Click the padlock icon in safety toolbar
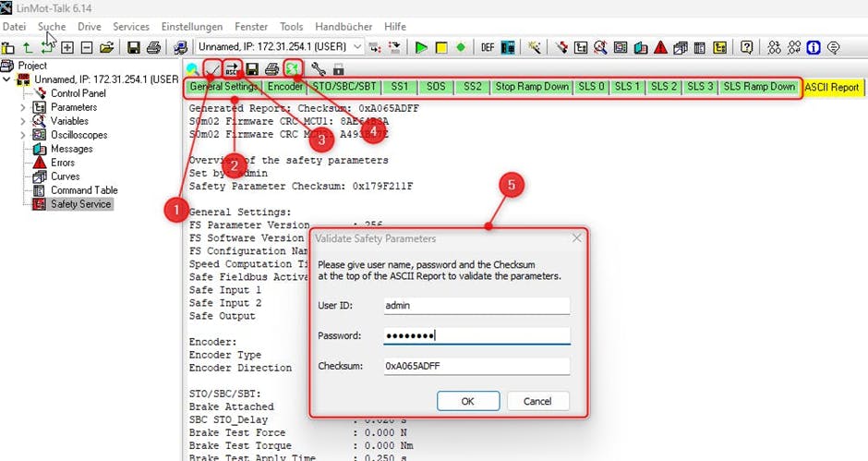This screenshot has height=461, width=868. [x=338, y=68]
